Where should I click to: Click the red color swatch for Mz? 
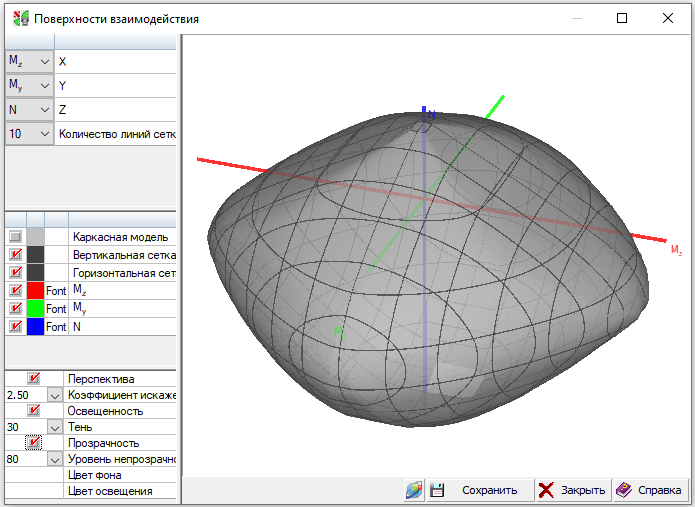pyautogui.click(x=35, y=291)
